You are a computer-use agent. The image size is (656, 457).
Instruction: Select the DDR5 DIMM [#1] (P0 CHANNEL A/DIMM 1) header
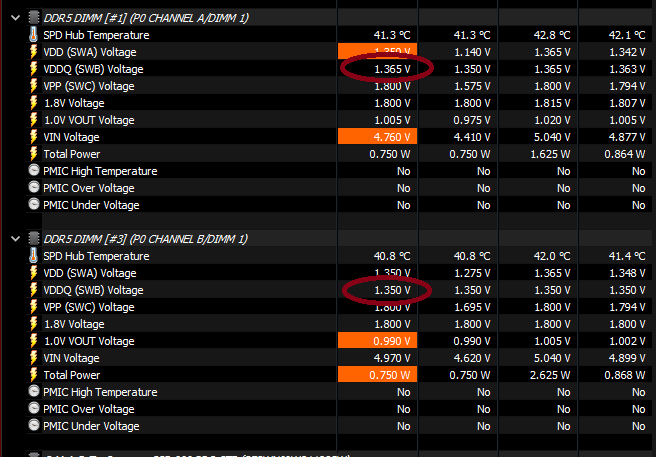coord(146,18)
